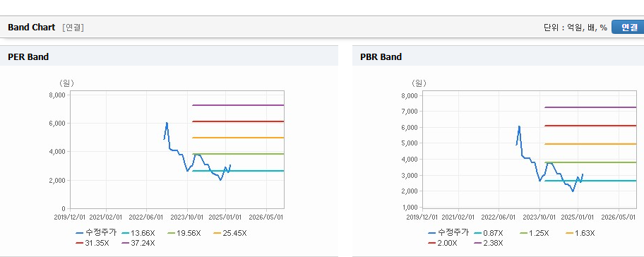Click 2021/02/01 axis label in PBR chart
The width and height of the screenshot is (644, 257).
pyautogui.click(x=459, y=217)
